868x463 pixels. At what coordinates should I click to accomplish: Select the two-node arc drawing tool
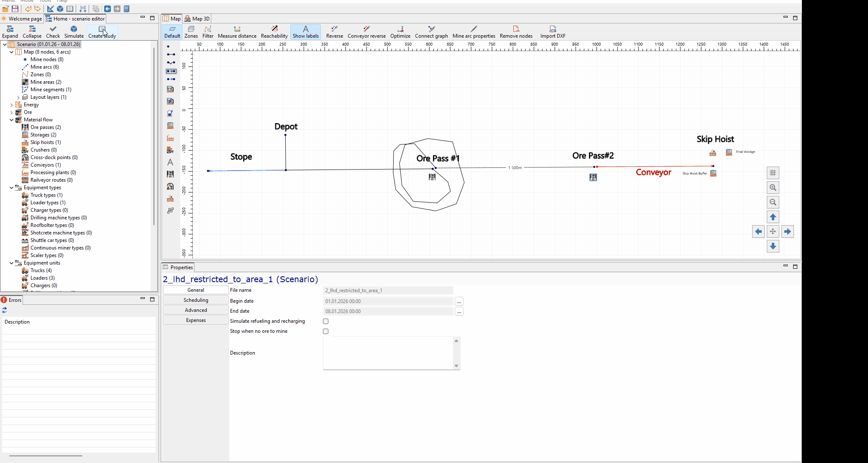point(171,54)
